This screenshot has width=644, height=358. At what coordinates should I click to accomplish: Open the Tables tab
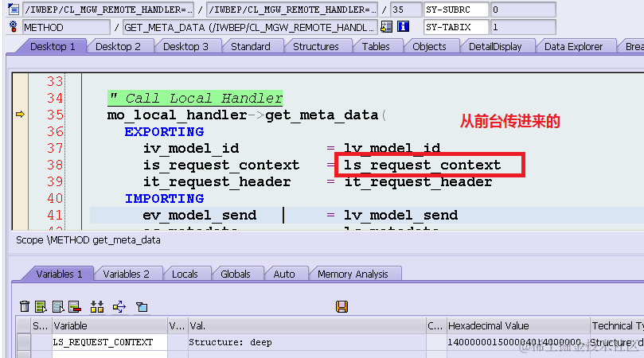pos(376,46)
